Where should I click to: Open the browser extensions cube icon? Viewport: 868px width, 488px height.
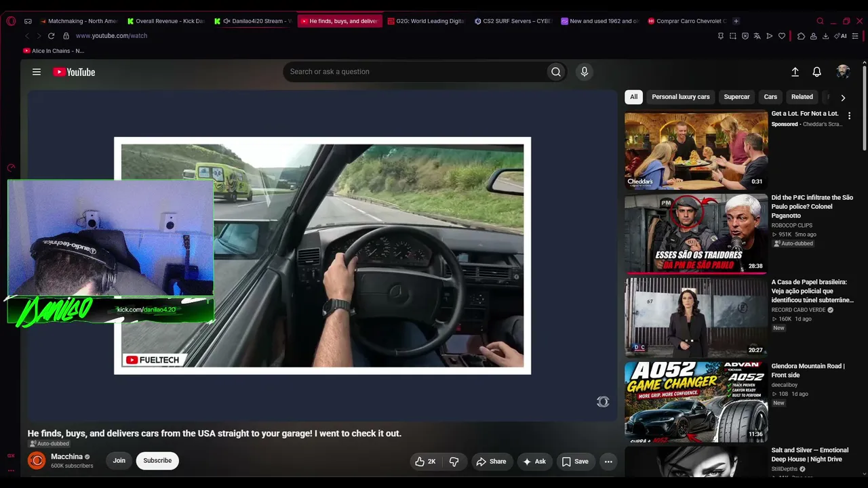(x=801, y=36)
